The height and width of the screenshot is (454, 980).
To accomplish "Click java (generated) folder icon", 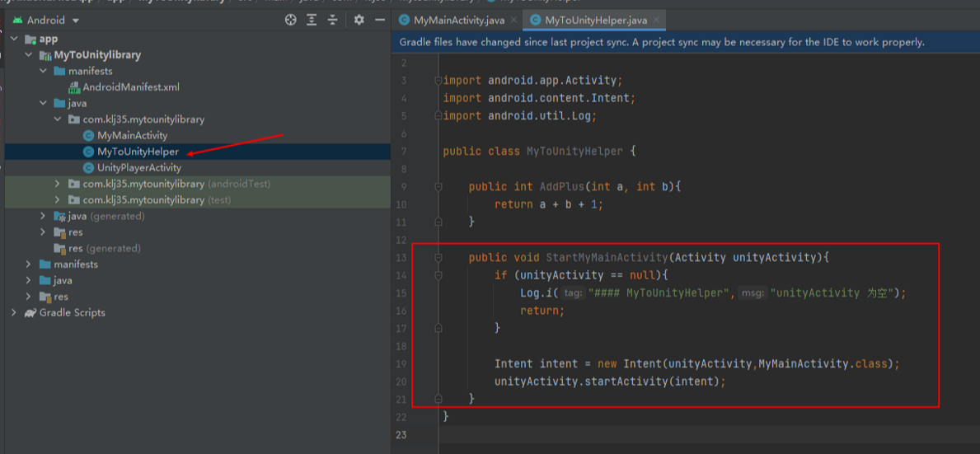I will [x=59, y=216].
